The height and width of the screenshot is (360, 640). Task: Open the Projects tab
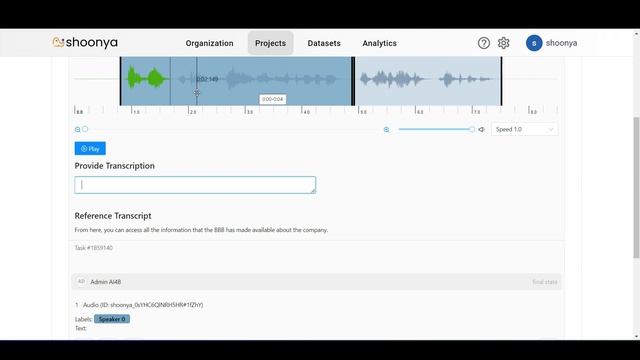coord(270,43)
